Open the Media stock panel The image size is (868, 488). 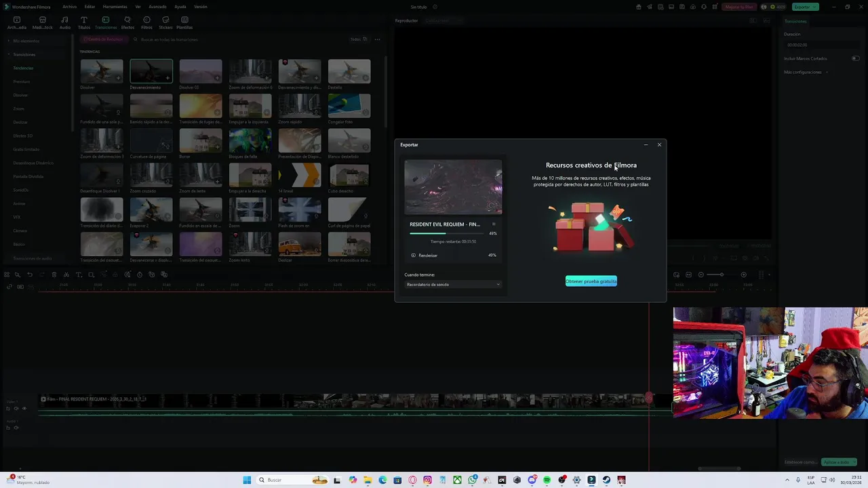[x=42, y=23]
